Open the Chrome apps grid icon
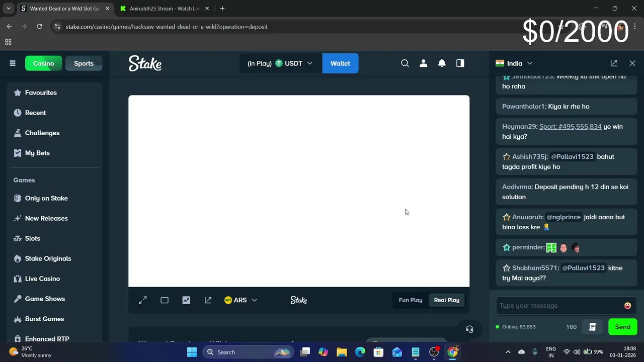 [8, 42]
